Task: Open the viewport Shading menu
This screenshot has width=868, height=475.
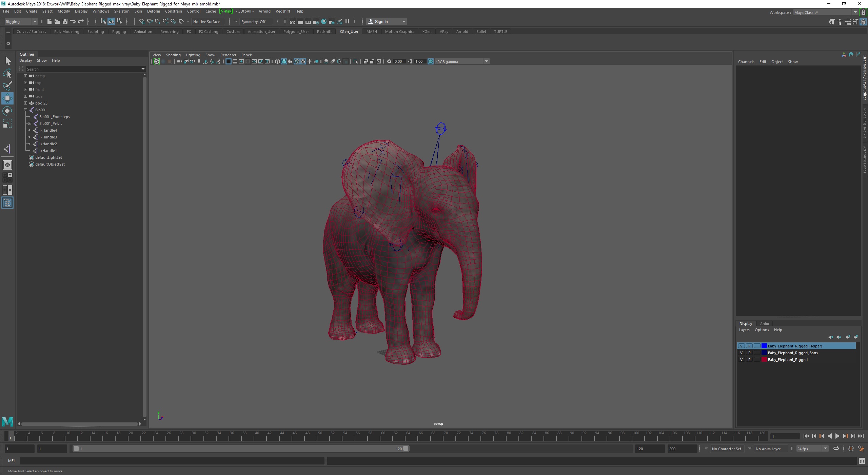Action: 173,55
